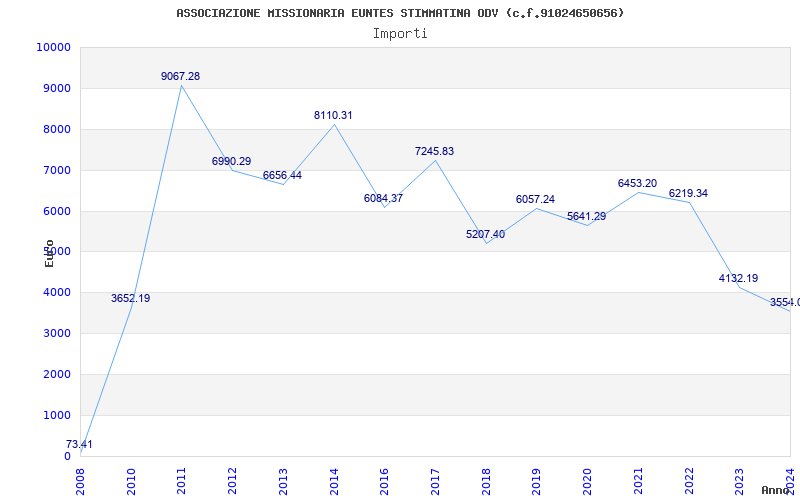Screen dimensions: 800x500
Task: Click the data label 73.41
Action: click(x=79, y=444)
